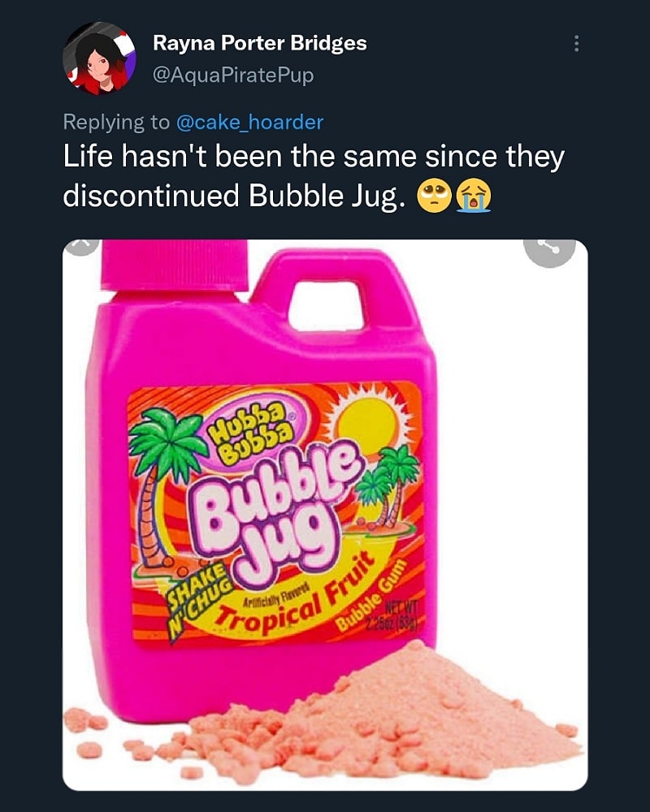Click the jug's handle opening
This screenshot has height=812, width=650.
coord(327,305)
